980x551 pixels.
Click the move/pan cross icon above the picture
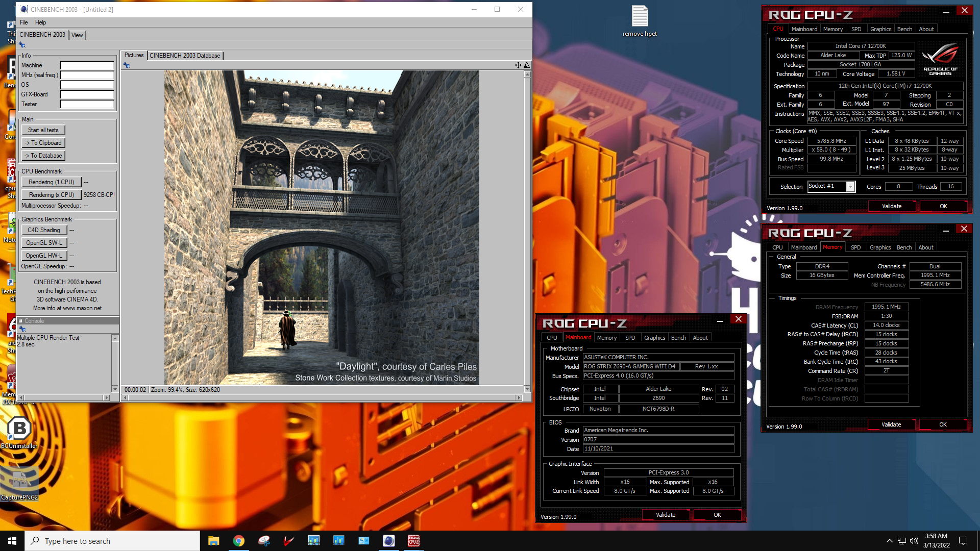click(518, 65)
